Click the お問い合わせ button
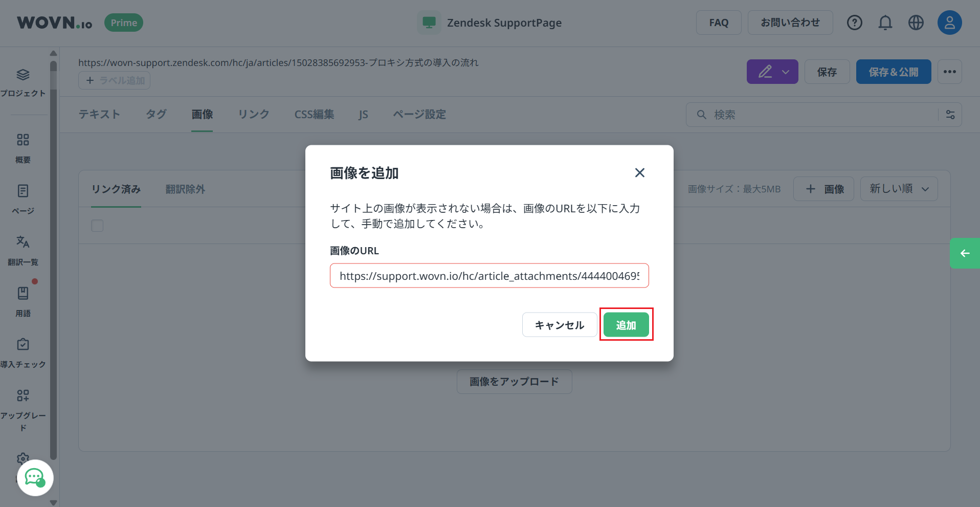Viewport: 980px width, 507px height. pyautogui.click(x=790, y=23)
